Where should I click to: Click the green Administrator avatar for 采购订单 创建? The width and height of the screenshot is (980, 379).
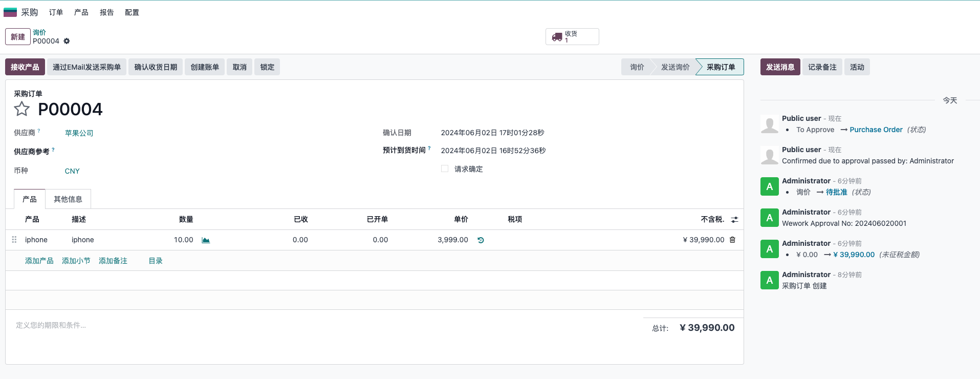tap(769, 280)
